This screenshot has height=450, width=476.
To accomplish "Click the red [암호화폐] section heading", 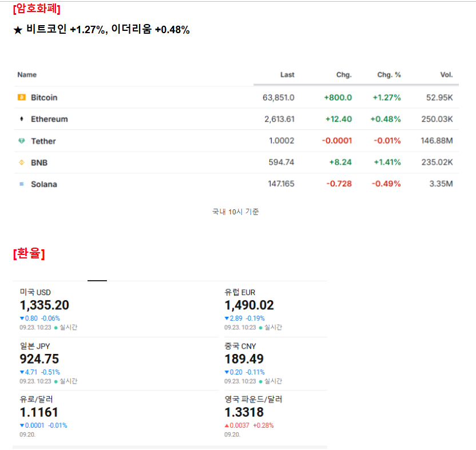I will pos(37,8).
